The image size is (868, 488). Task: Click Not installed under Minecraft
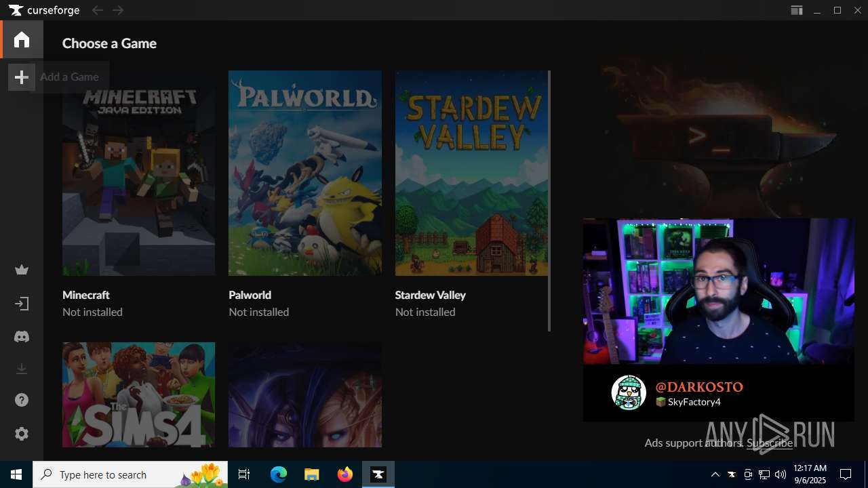[92, 312]
